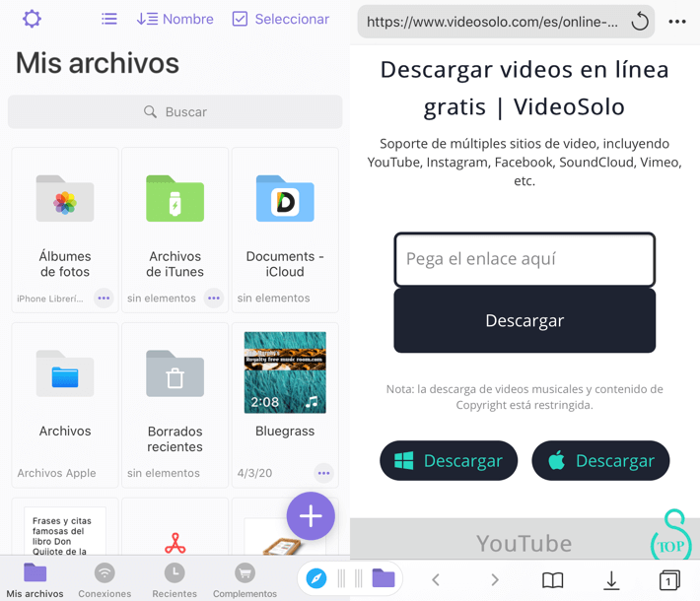This screenshot has width=700, height=601.
Task: Go back with the browser back arrow
Action: coord(436,580)
